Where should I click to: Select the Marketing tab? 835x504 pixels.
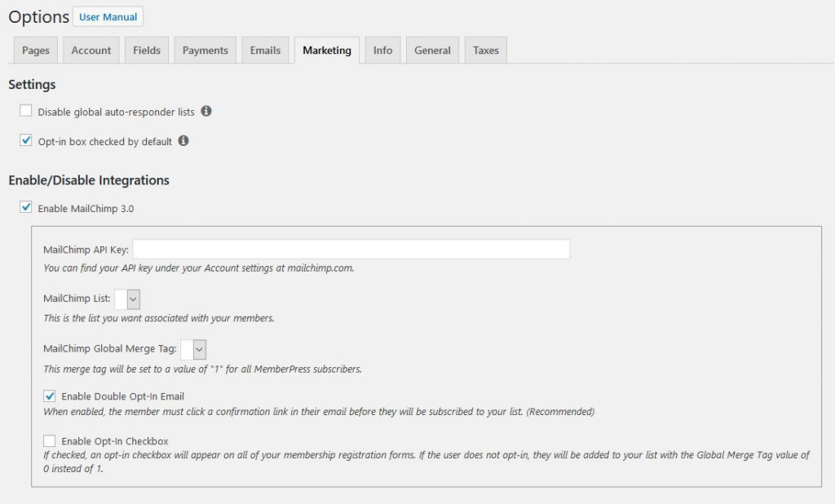tap(327, 51)
